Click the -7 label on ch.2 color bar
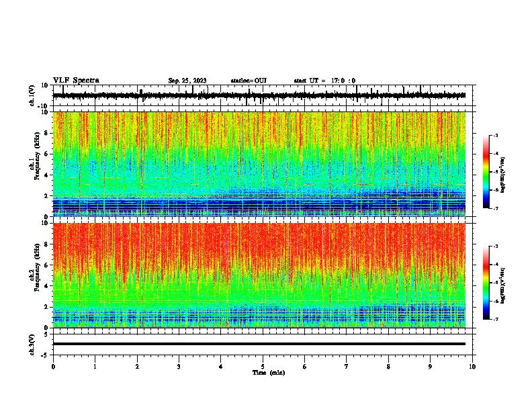This screenshot has width=532, height=411. (495, 319)
